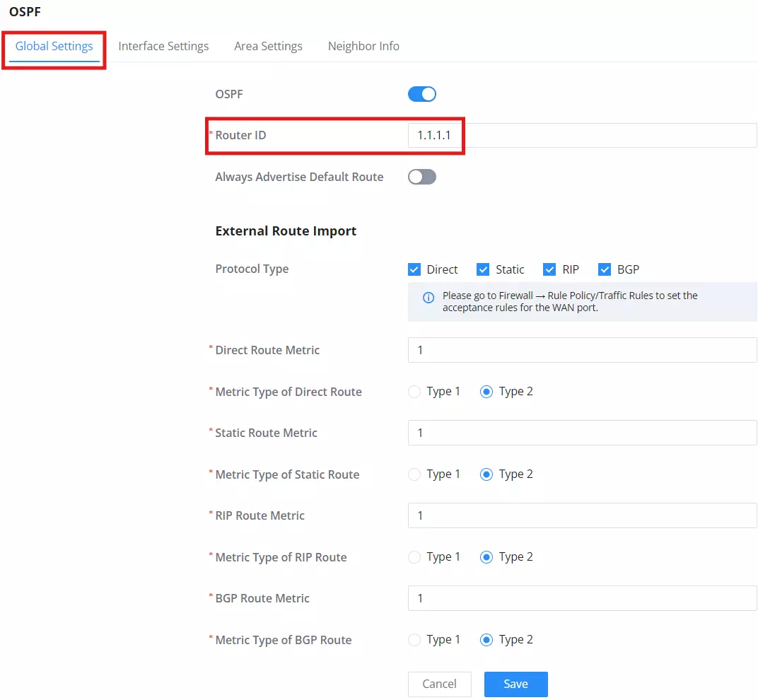Click the Cancel button

pyautogui.click(x=439, y=684)
